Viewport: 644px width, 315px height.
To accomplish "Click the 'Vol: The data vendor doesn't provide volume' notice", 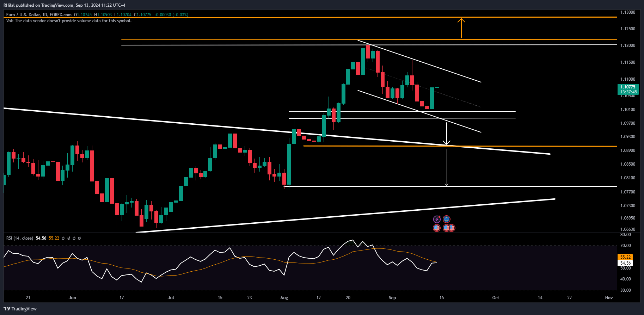I will point(69,21).
